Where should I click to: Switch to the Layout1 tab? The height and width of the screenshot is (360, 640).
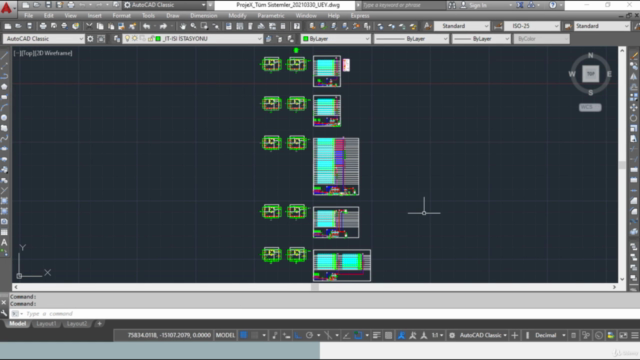[x=46, y=324]
